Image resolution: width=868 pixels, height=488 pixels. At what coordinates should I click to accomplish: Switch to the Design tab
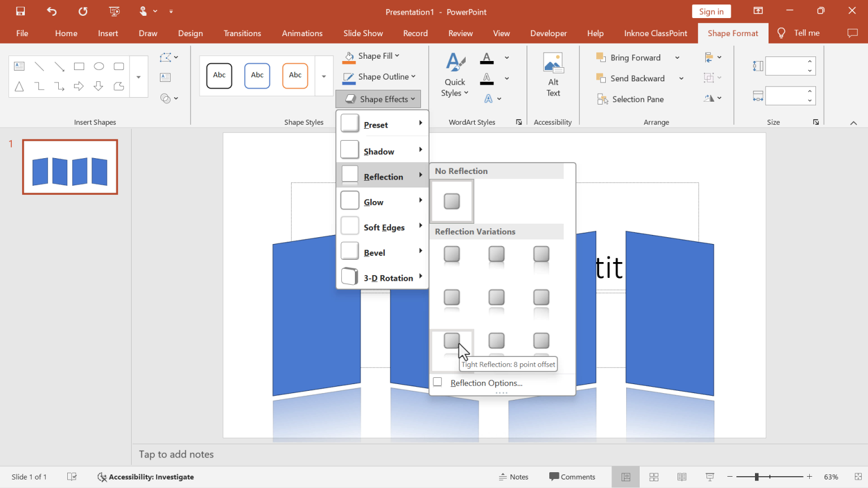point(190,33)
